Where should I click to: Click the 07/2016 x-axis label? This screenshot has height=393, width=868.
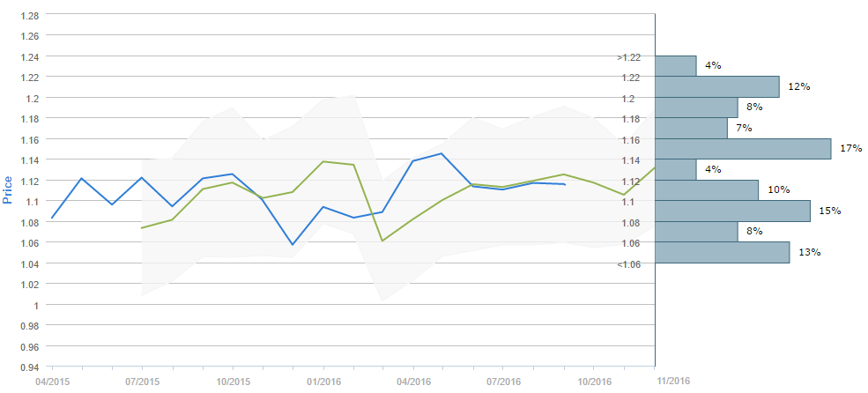[x=503, y=382]
